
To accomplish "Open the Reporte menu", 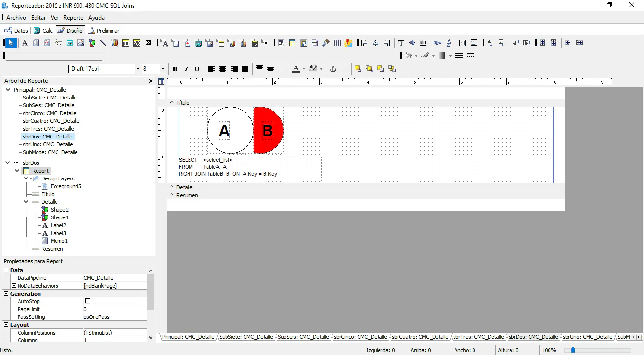I will pyautogui.click(x=73, y=18).
